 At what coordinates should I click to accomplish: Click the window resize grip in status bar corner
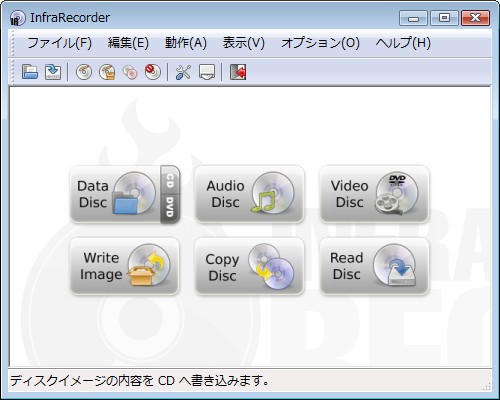pyautogui.click(x=486, y=386)
